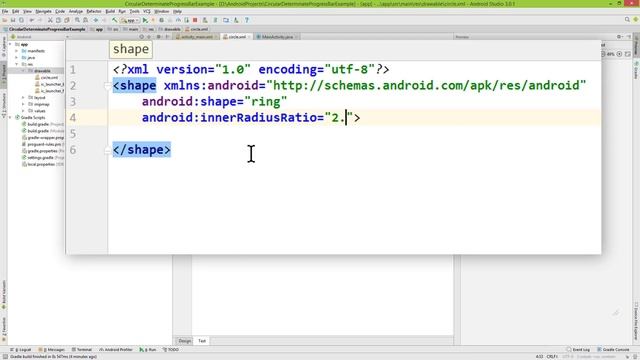This screenshot has width=640, height=360.
Task: Click the Search Everywhere magnifier icon
Action: [627, 20]
